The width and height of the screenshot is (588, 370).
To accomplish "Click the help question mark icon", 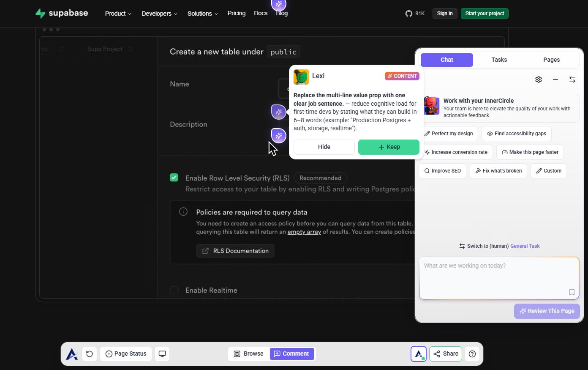I will [x=472, y=354].
